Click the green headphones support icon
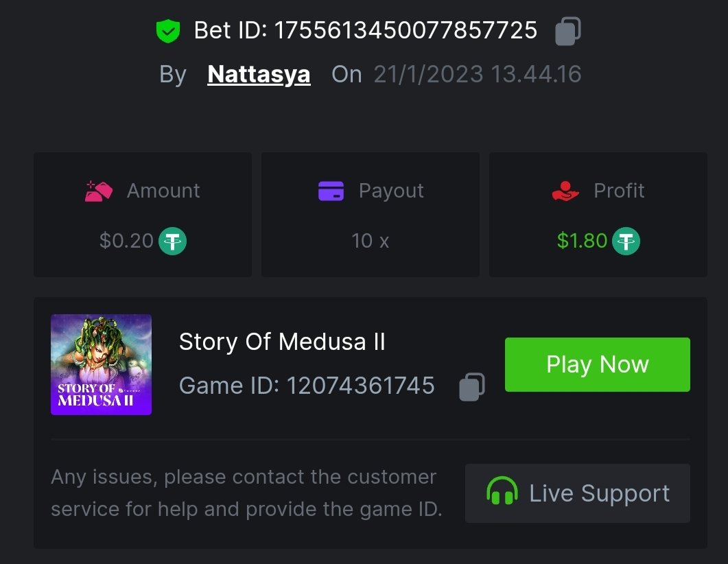The width and height of the screenshot is (728, 564). (502, 493)
